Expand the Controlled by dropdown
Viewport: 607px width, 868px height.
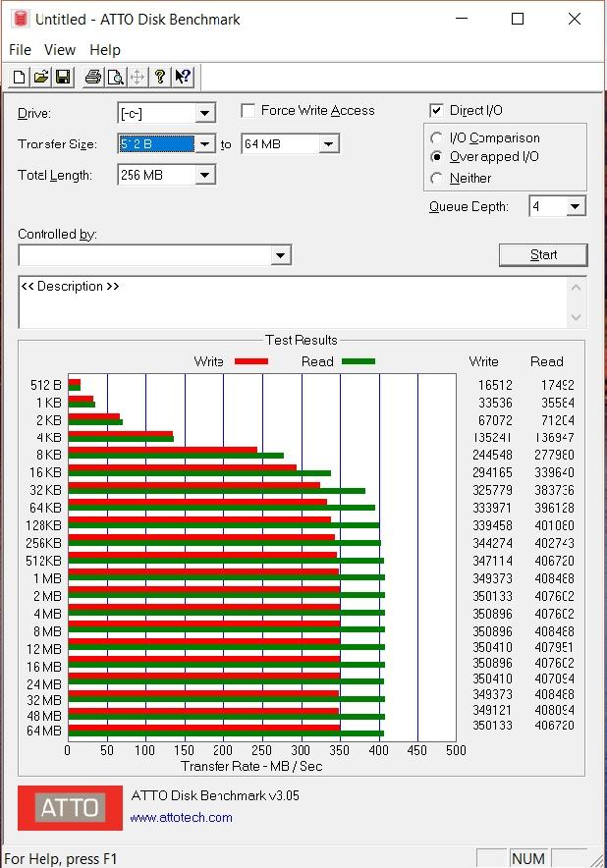pyautogui.click(x=281, y=255)
